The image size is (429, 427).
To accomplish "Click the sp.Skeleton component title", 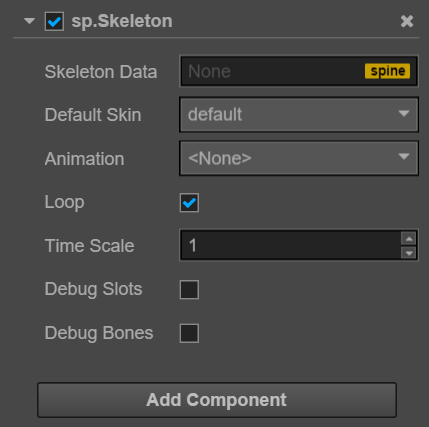I will point(122,21).
